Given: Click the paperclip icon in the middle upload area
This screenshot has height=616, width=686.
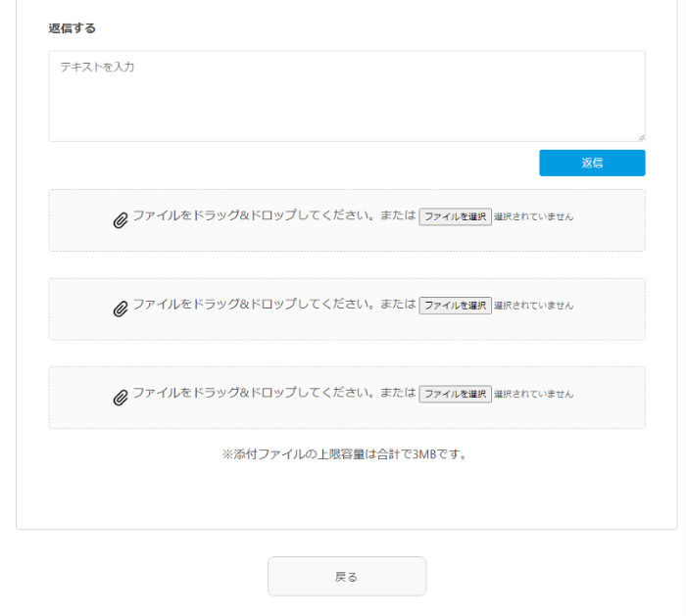Looking at the screenshot, I should click(x=121, y=309).
